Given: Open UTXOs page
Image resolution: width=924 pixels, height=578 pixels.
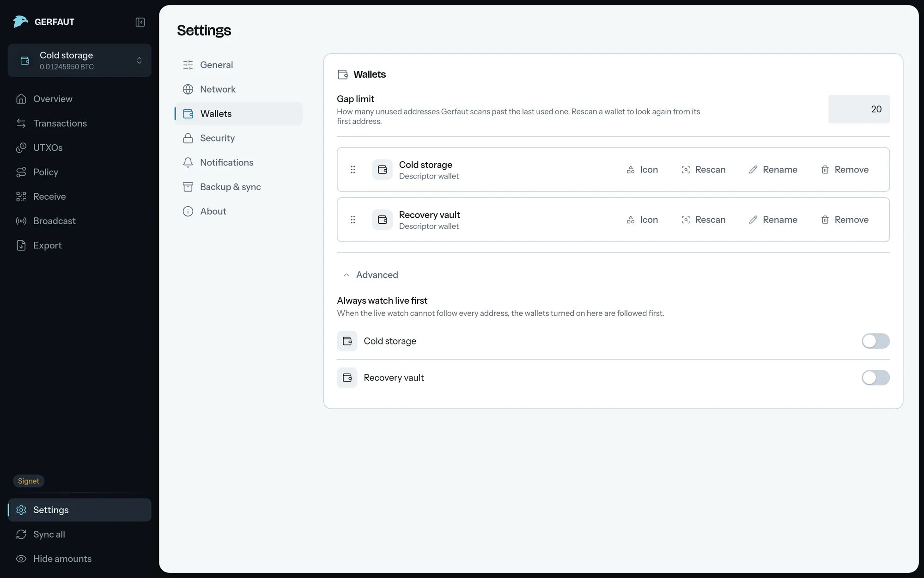Looking at the screenshot, I should pyautogui.click(x=79, y=148).
